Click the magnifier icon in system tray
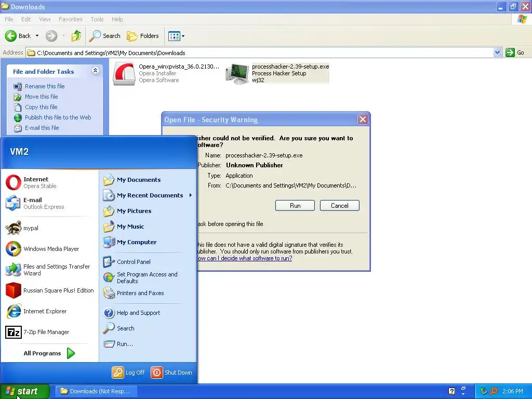This screenshot has width=532, height=399. (x=494, y=391)
